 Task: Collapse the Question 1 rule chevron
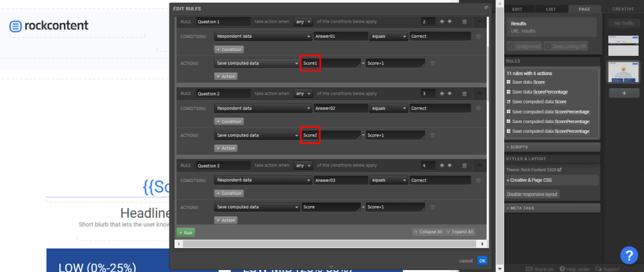click(480, 21)
